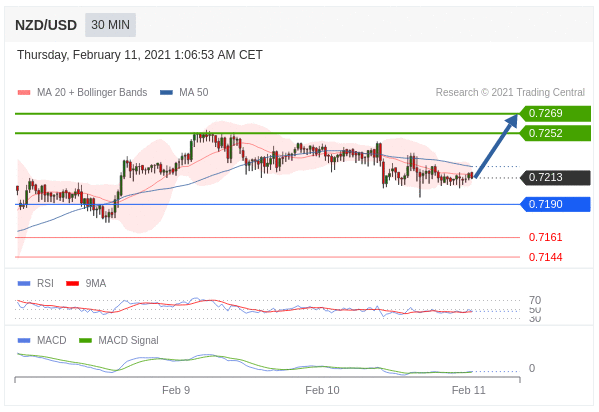
Task: Click the blue upward forecast arrow
Action: 496,146
